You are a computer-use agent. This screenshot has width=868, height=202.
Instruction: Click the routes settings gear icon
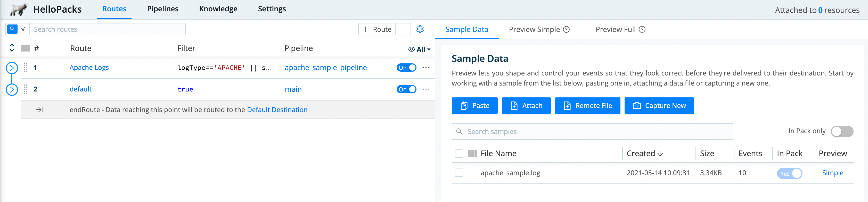420,29
